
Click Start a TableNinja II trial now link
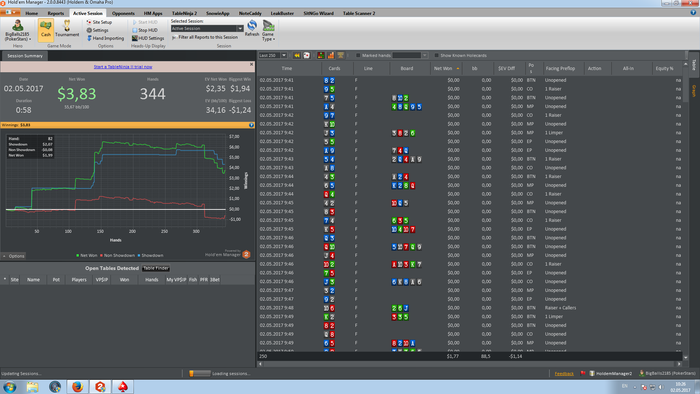[123, 67]
